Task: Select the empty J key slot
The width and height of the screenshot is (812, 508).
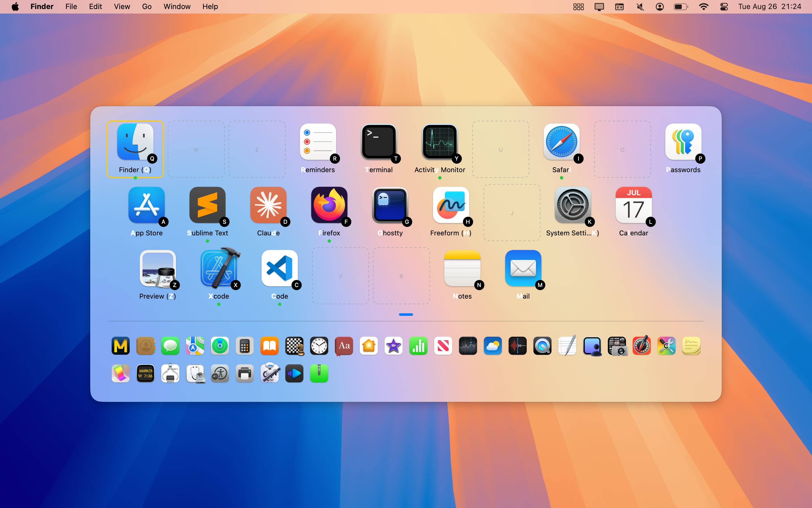Action: (512, 213)
